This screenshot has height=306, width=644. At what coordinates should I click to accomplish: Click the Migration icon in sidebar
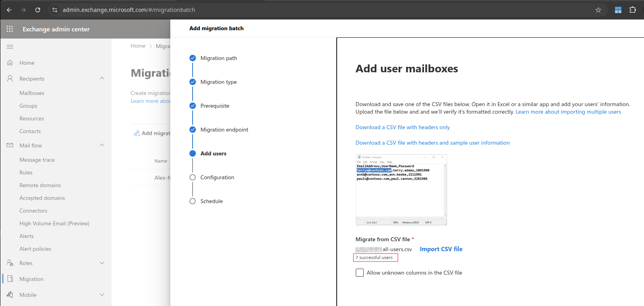click(x=10, y=279)
